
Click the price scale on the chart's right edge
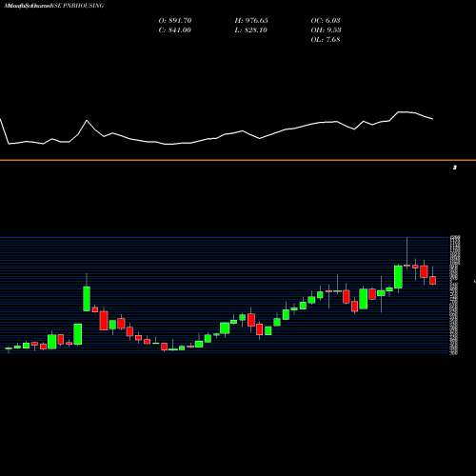(454, 295)
